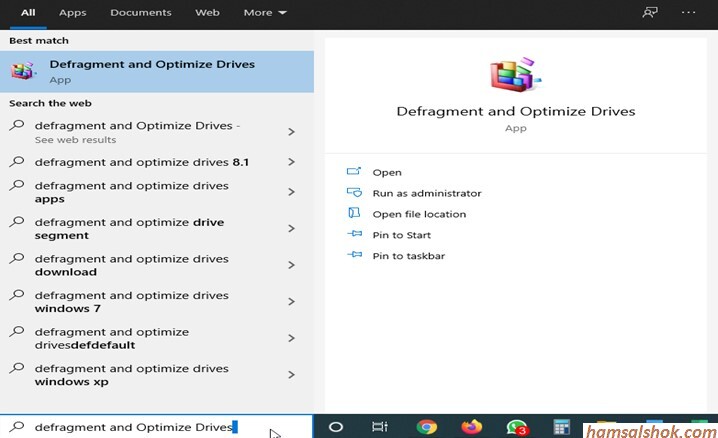The width and height of the screenshot is (718, 438).
Task: Click the Run as administrator shield icon
Action: click(354, 192)
